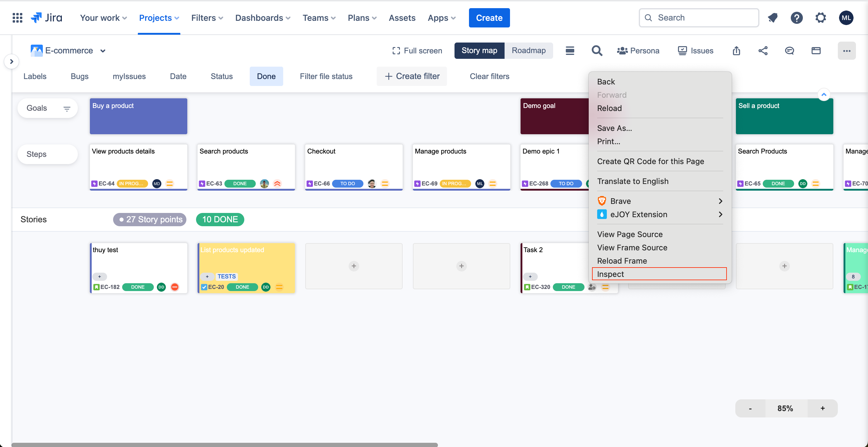The image size is (868, 447).
Task: Toggle the Done quick filter
Action: (x=266, y=76)
